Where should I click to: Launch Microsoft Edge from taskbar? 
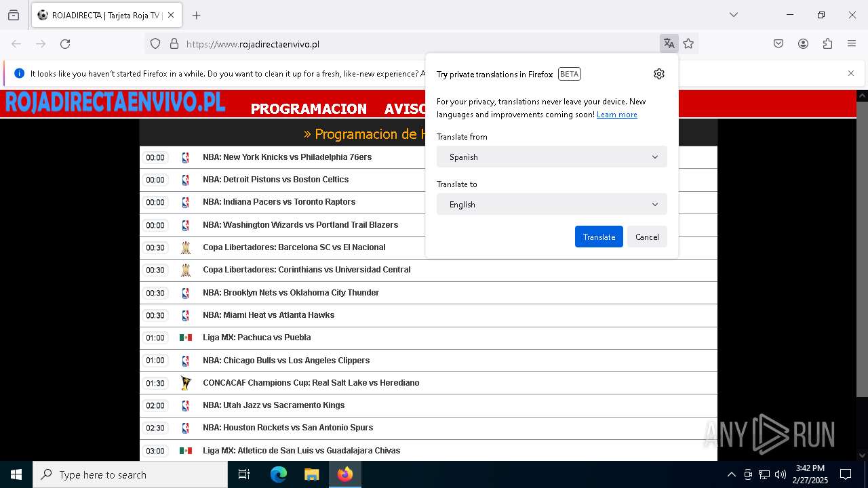279,474
